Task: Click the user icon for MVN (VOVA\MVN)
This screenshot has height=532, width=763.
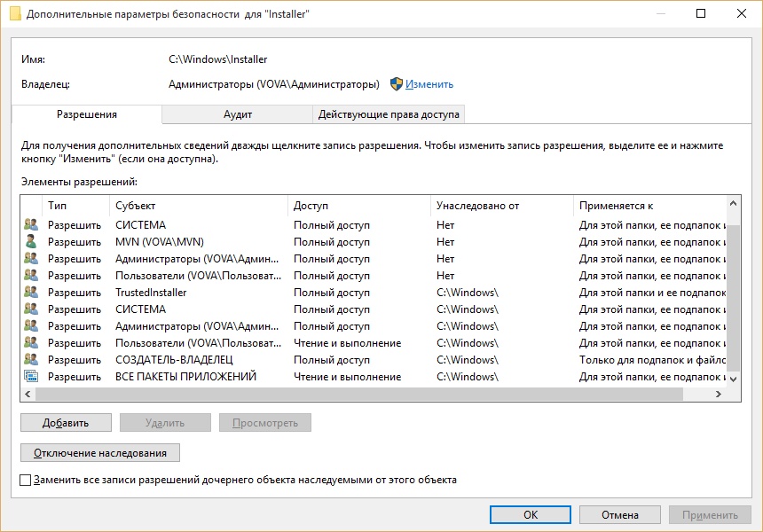Action: click(x=31, y=242)
